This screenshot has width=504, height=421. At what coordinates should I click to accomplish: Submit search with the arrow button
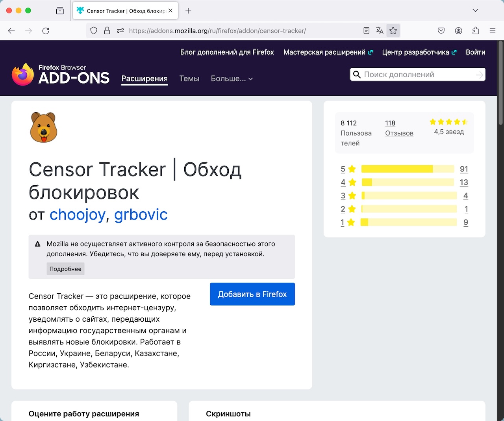coord(479,75)
